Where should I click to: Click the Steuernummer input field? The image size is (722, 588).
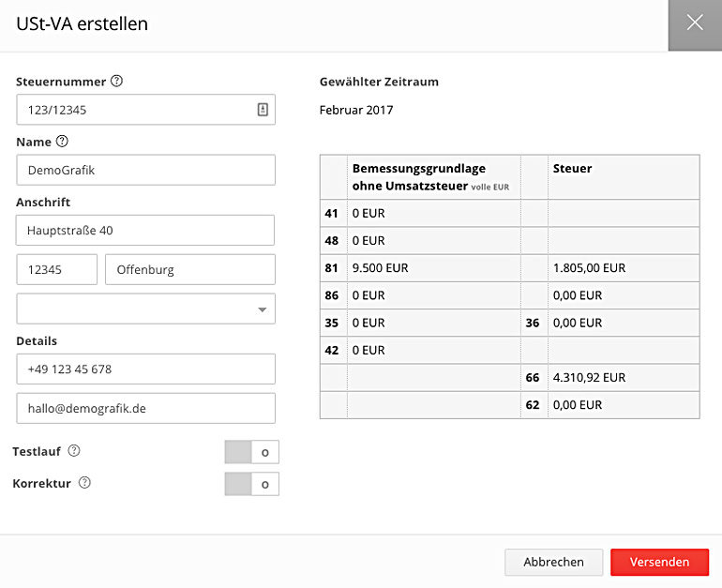(146, 110)
